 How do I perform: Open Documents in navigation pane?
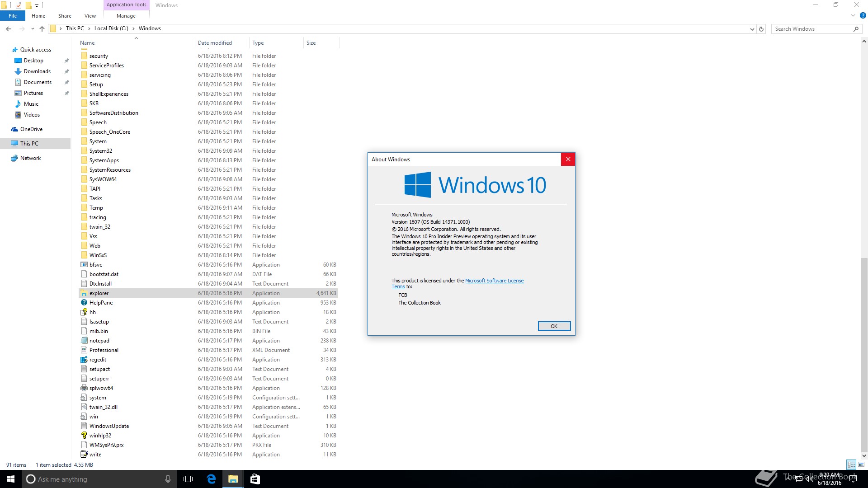[38, 82]
